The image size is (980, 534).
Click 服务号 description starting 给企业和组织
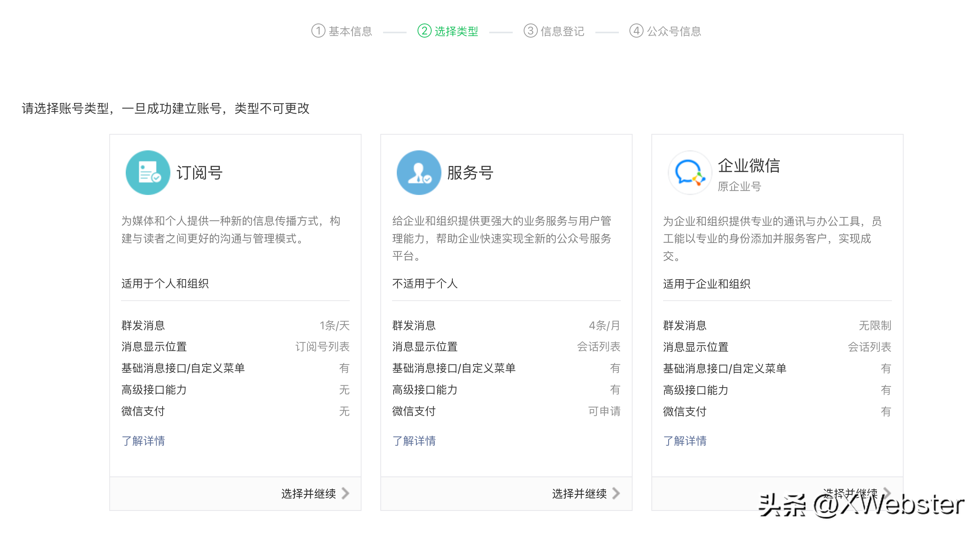coord(502,238)
